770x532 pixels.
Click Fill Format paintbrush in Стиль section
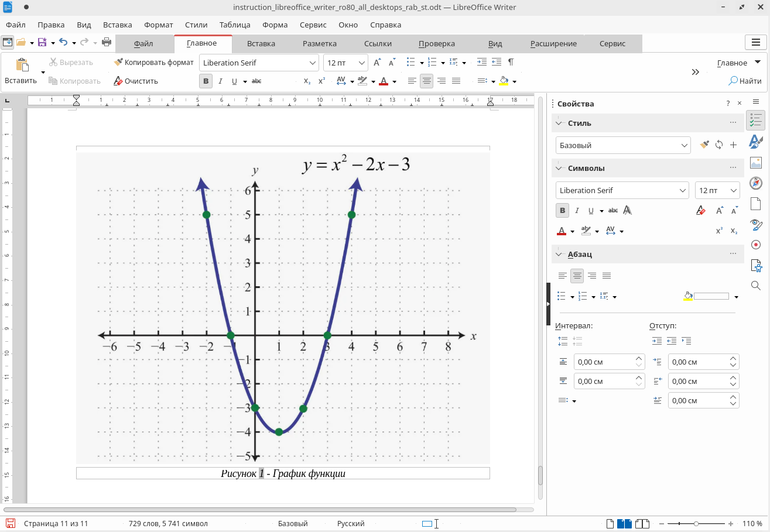point(704,145)
